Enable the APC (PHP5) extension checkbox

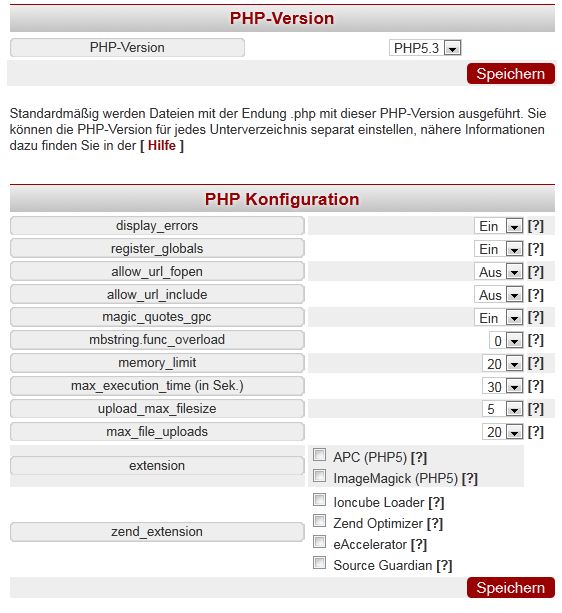319,455
